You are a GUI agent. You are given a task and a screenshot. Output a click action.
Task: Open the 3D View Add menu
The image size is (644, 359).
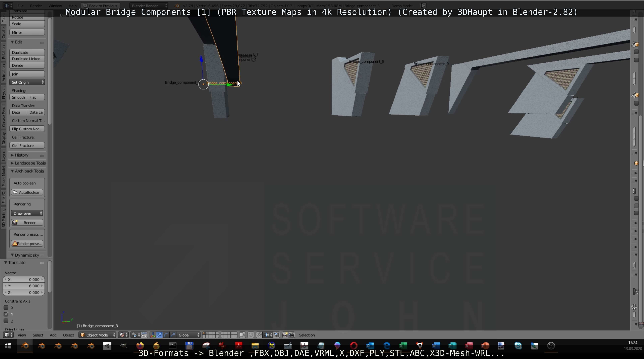53,335
